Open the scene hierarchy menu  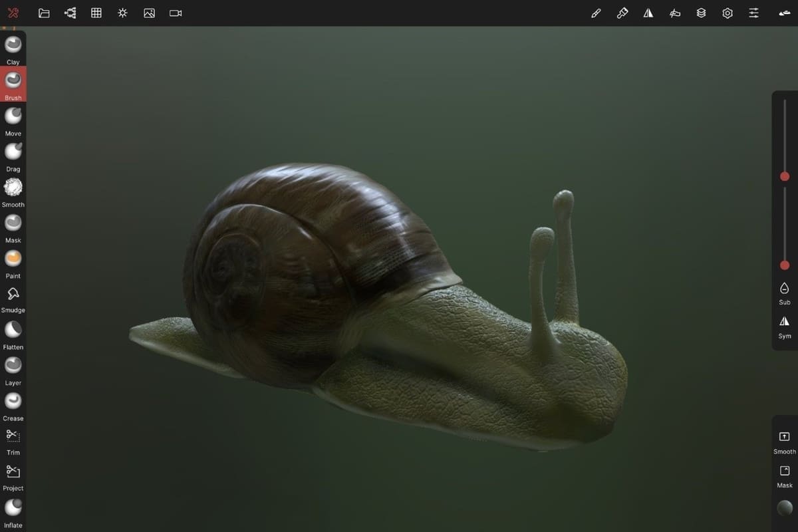pyautogui.click(x=70, y=13)
